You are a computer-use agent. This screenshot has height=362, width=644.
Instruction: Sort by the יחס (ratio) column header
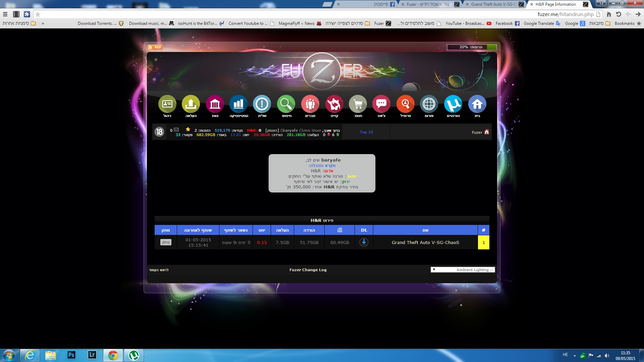tap(262, 230)
